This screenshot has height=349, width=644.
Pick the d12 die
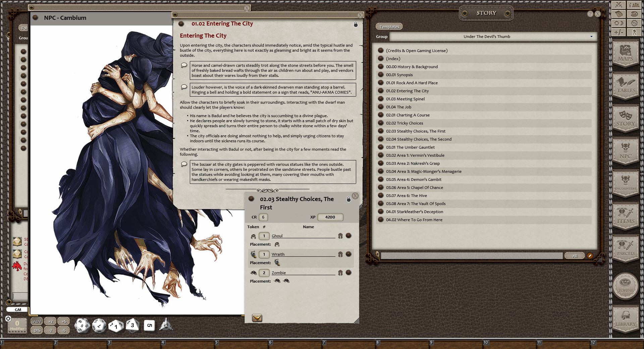coord(99,326)
